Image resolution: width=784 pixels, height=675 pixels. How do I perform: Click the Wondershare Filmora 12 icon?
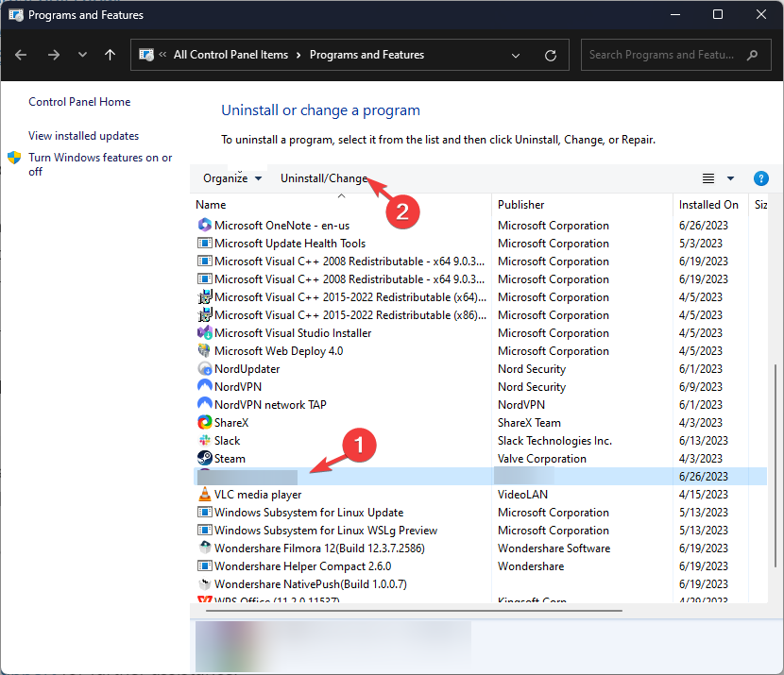tap(205, 548)
